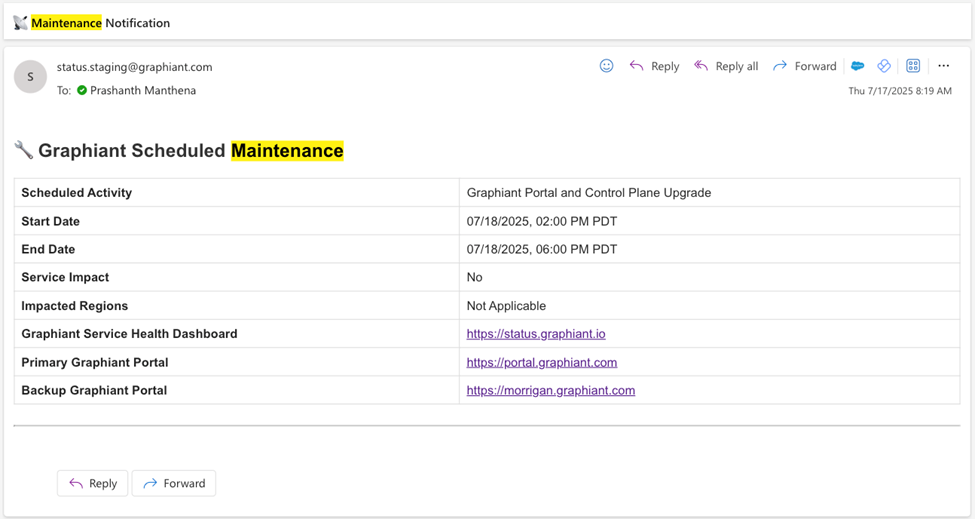Image resolution: width=975 pixels, height=519 pixels.
Task: Click the bottom Reply button
Action: pos(93,483)
